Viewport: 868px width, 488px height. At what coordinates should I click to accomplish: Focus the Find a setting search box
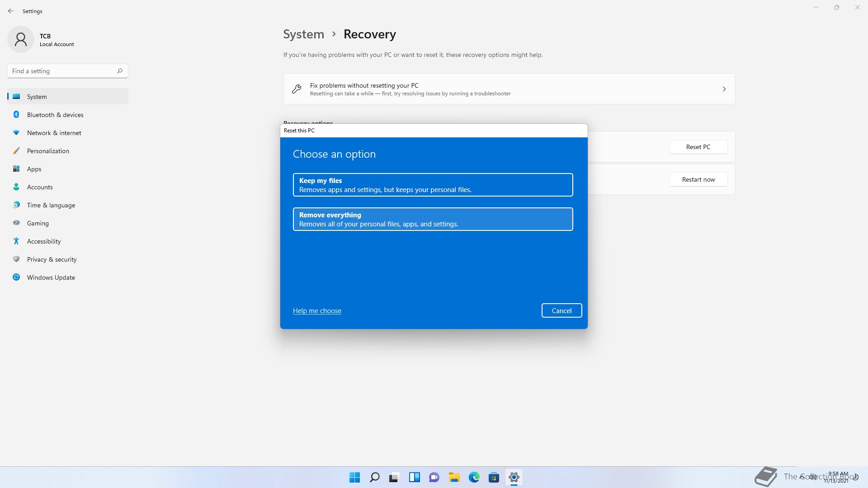click(68, 71)
